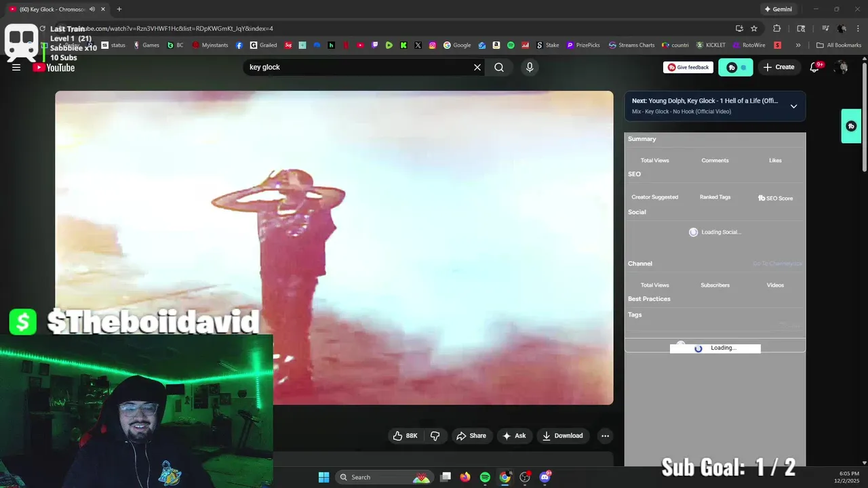868x488 pixels.
Task: Open the PrizePicks bookmark
Action: [x=583, y=45]
